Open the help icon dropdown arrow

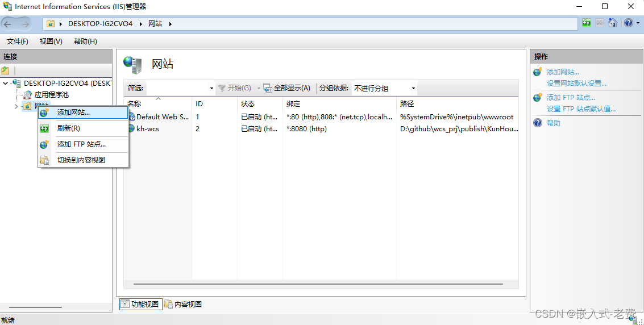[637, 23]
